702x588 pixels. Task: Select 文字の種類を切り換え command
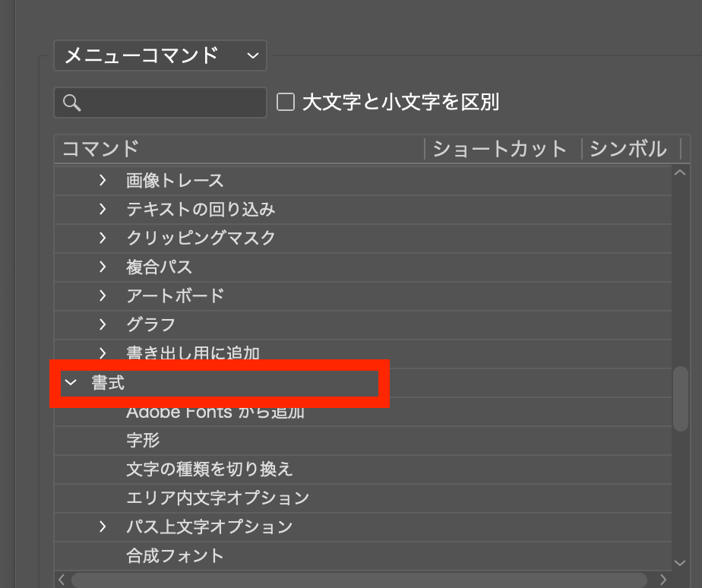[209, 469]
